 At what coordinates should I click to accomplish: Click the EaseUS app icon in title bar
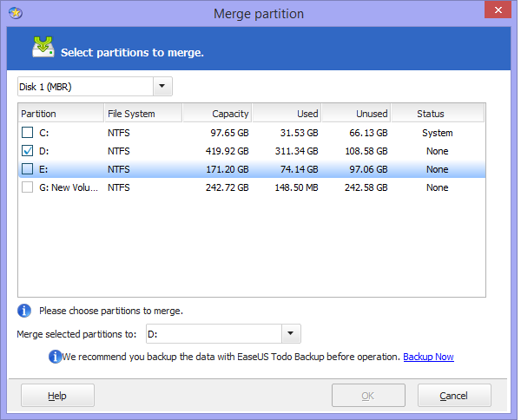click(x=16, y=13)
